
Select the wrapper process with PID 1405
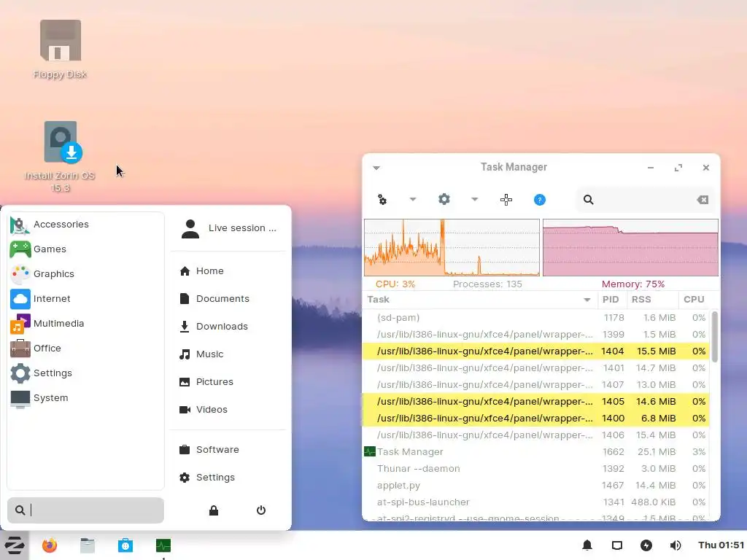pos(536,402)
